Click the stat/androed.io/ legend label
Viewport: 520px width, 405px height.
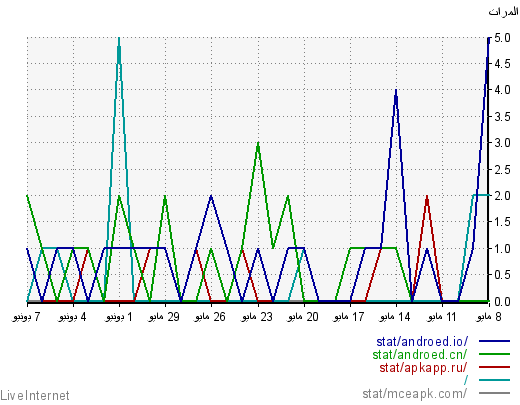422,342
